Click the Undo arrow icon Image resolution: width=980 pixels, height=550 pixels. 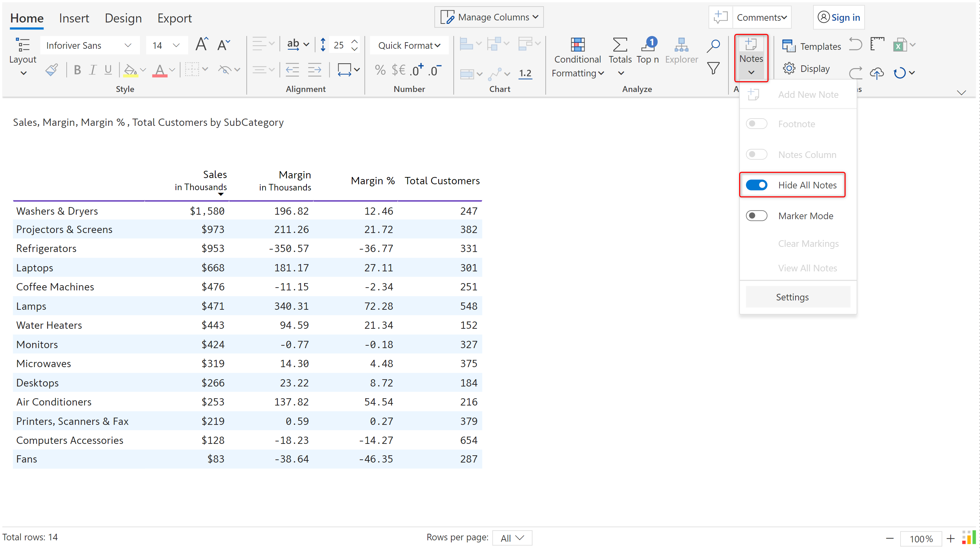[x=855, y=45]
